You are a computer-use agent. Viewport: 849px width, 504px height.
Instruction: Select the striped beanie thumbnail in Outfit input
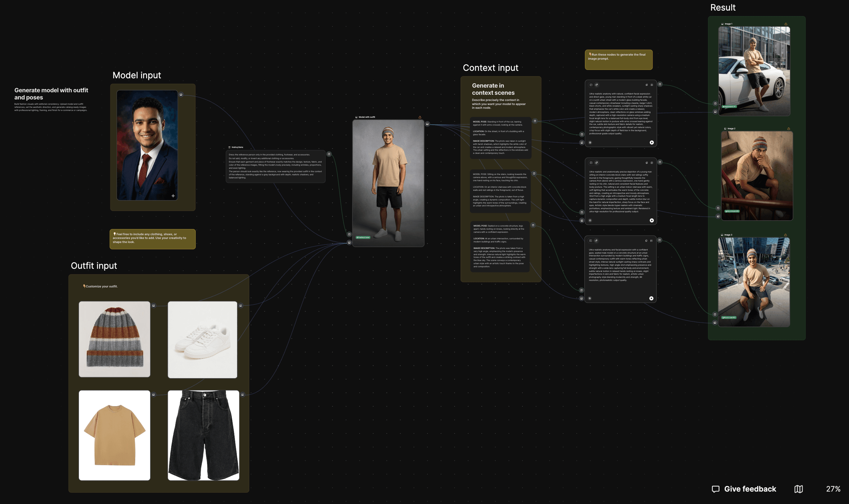[x=114, y=340]
